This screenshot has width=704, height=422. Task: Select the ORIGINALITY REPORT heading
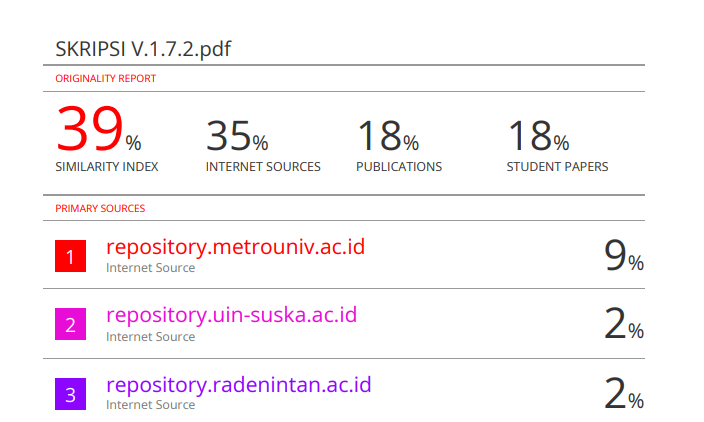pos(106,79)
